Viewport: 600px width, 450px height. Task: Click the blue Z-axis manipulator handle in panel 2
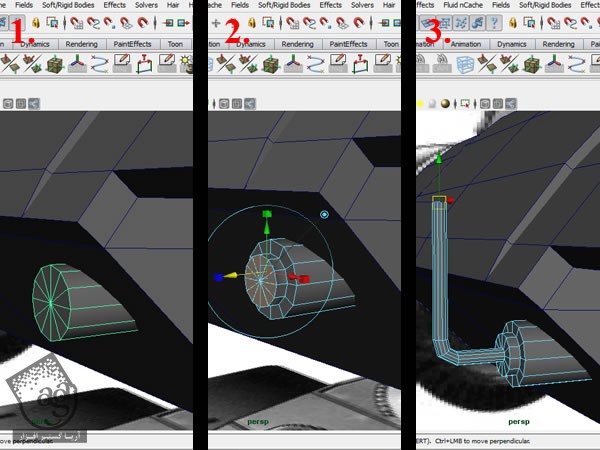[x=217, y=277]
